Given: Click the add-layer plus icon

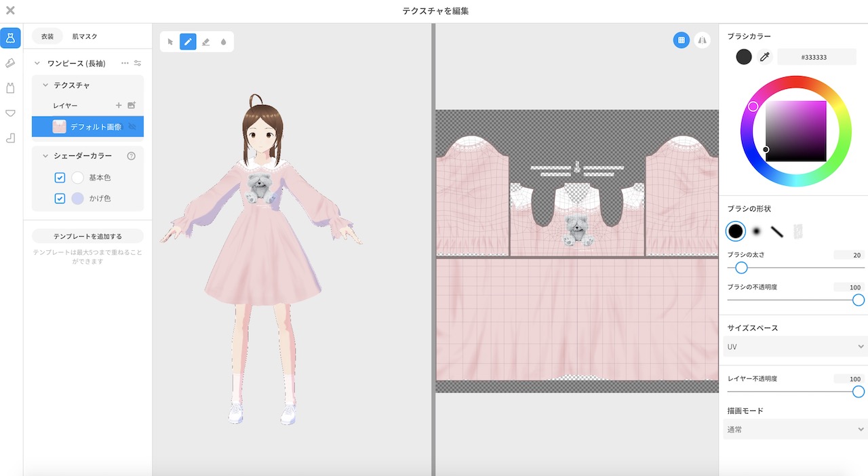Looking at the screenshot, I should [x=119, y=105].
